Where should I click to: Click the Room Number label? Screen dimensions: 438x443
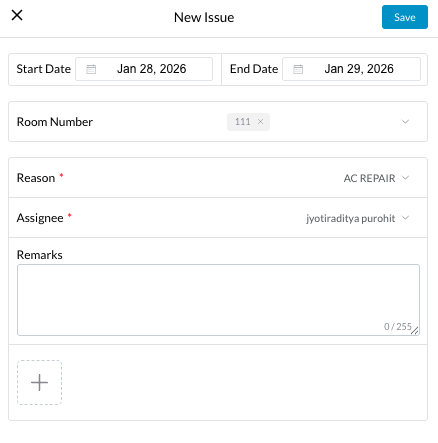point(55,122)
